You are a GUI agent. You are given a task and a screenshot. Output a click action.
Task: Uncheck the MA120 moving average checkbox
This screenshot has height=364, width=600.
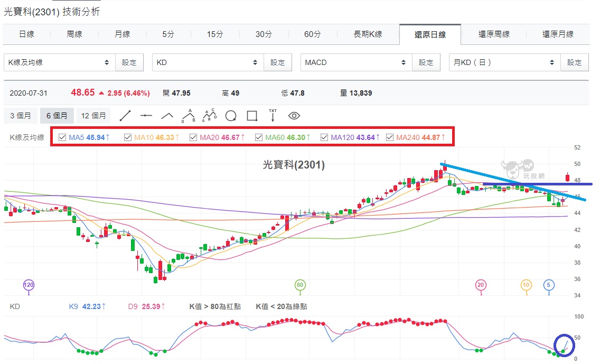[x=324, y=137]
